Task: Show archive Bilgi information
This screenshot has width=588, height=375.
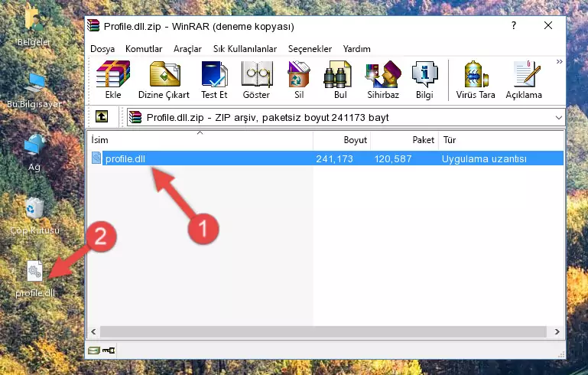Action: coord(424,80)
